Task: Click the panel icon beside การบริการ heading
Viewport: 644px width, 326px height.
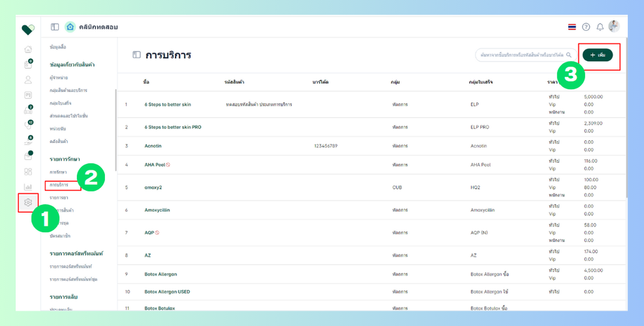Action: [136, 55]
